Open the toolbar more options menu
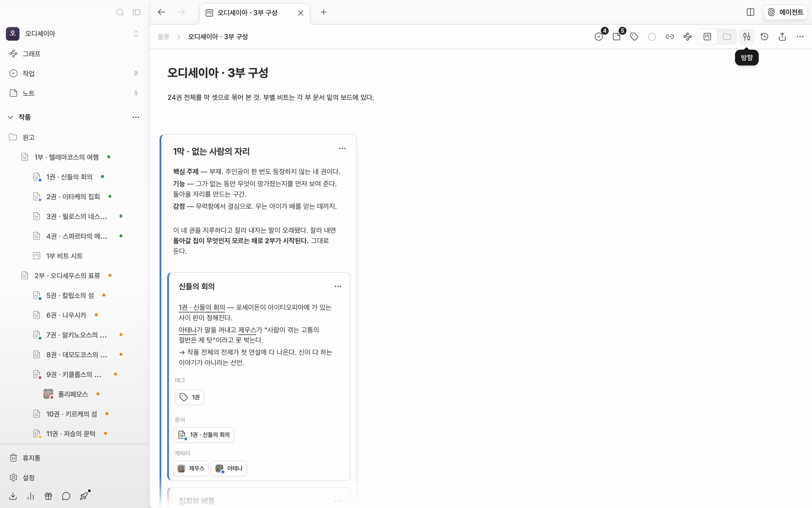812x508 pixels. click(x=800, y=37)
